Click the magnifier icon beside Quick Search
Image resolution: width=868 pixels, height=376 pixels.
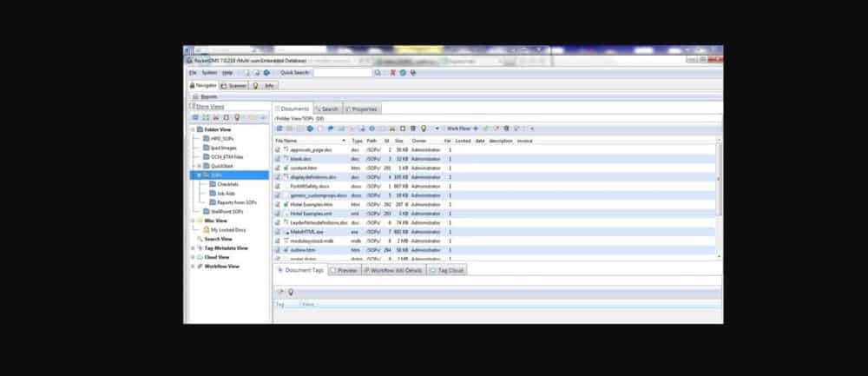point(378,73)
